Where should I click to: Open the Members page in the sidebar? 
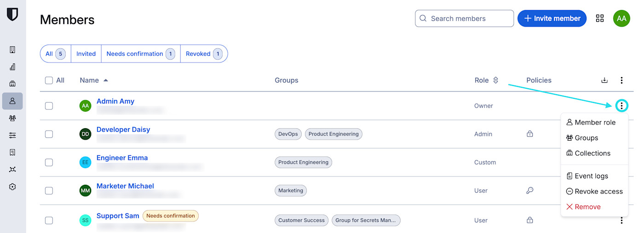[x=12, y=101]
